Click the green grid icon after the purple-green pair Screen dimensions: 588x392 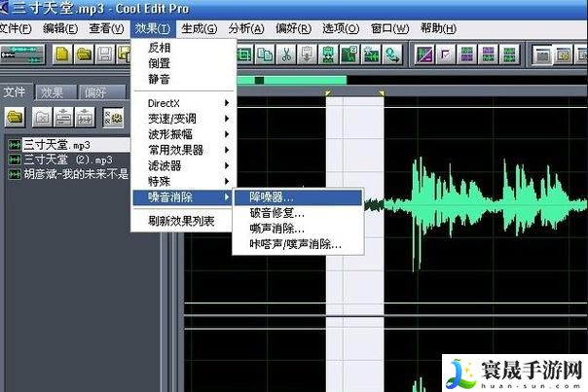click(509, 54)
